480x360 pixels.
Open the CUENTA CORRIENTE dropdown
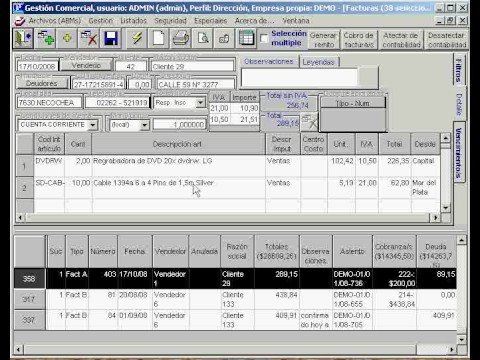(x=93, y=125)
